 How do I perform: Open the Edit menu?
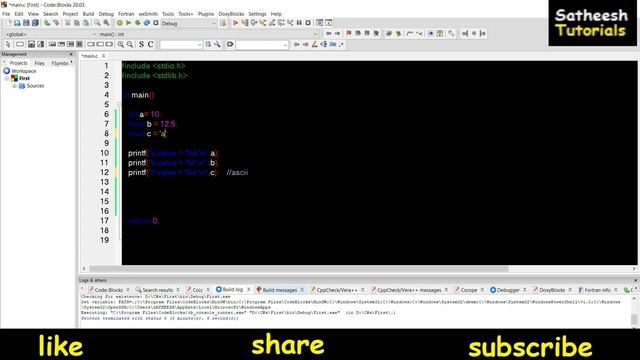[x=19, y=14]
